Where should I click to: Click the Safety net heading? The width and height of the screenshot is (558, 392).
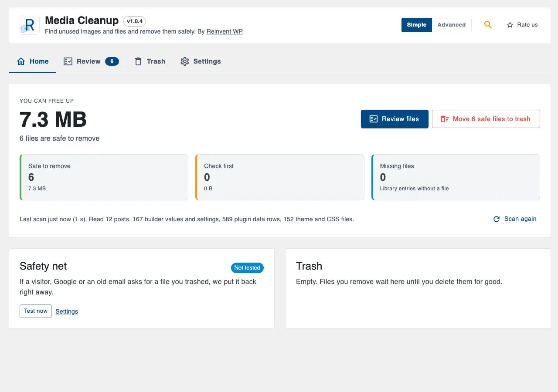click(43, 266)
